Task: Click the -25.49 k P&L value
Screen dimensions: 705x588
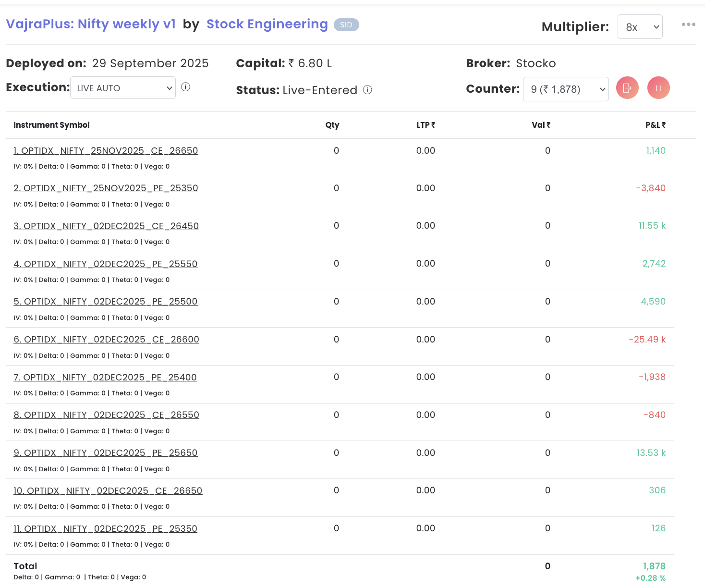Action: (x=647, y=340)
